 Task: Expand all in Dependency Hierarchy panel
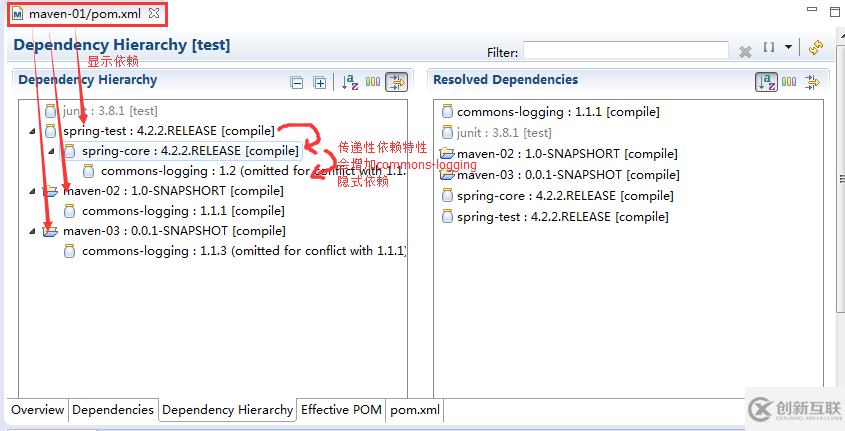(x=320, y=82)
